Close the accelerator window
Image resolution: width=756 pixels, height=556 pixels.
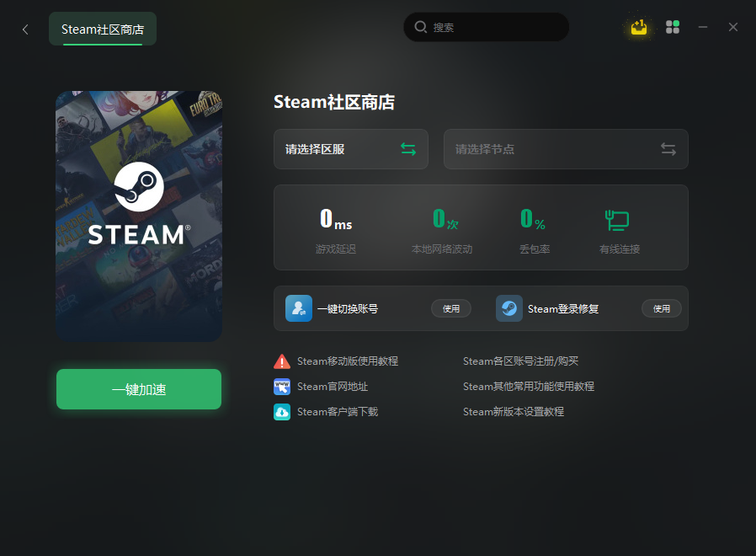click(733, 27)
